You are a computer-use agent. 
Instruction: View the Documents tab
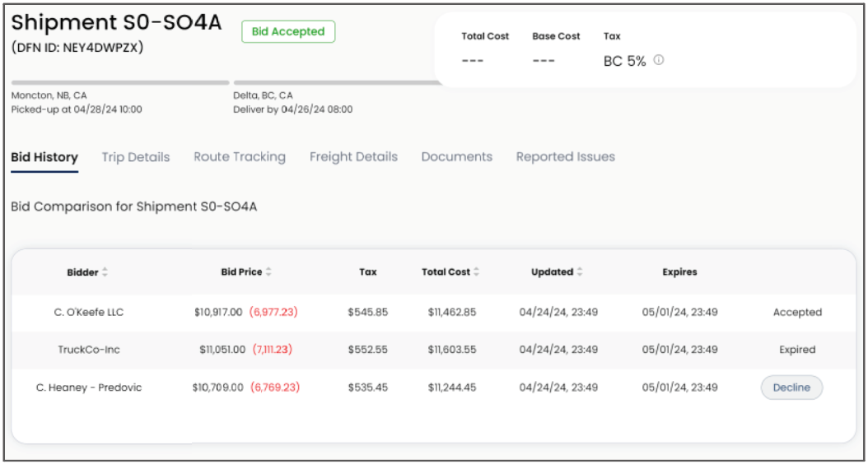[457, 157]
